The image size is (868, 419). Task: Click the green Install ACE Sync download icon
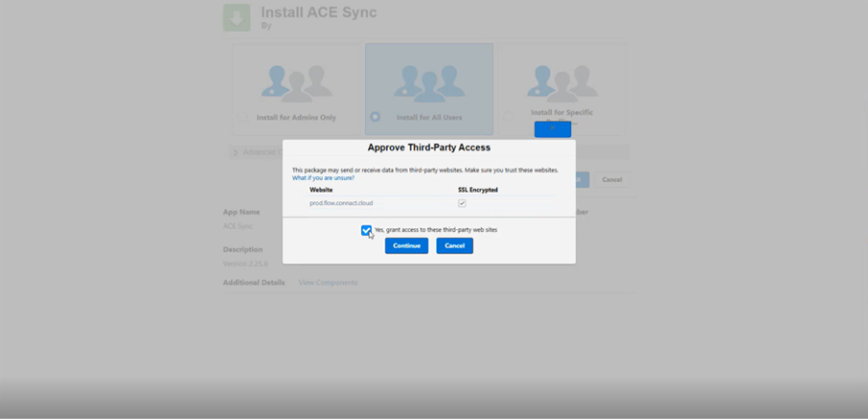point(237,17)
